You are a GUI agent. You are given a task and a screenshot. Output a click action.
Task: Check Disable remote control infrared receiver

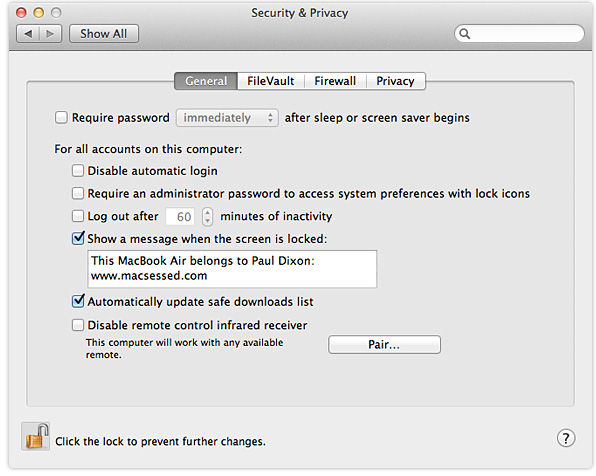pos(78,325)
